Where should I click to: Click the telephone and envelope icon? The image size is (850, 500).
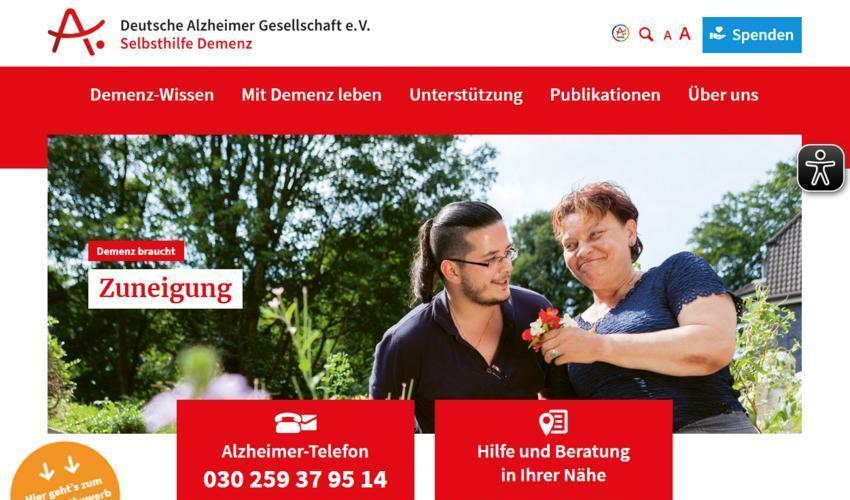click(x=295, y=422)
